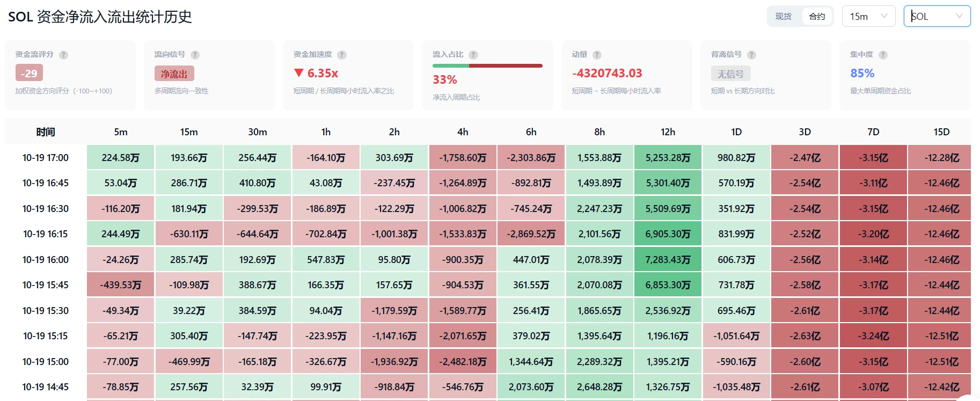Click help icon next to 流入占比
The height and width of the screenshot is (401, 980).
[x=473, y=55]
